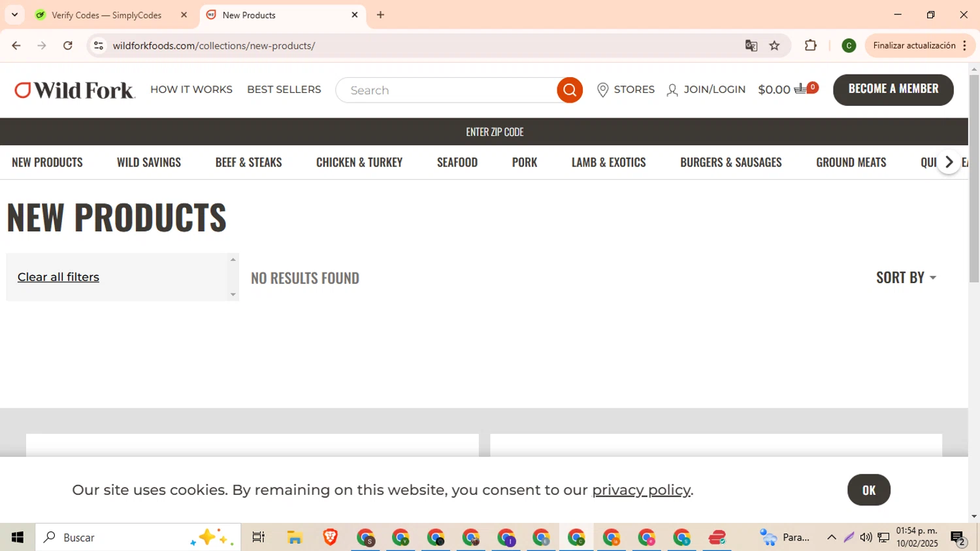This screenshot has height=551, width=980.
Task: Accept cookies with OK button
Action: point(869,490)
